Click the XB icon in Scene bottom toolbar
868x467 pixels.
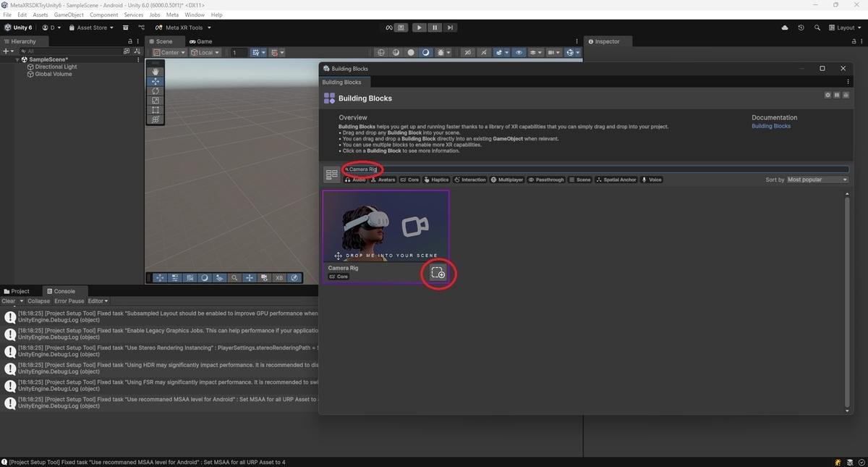coord(279,278)
